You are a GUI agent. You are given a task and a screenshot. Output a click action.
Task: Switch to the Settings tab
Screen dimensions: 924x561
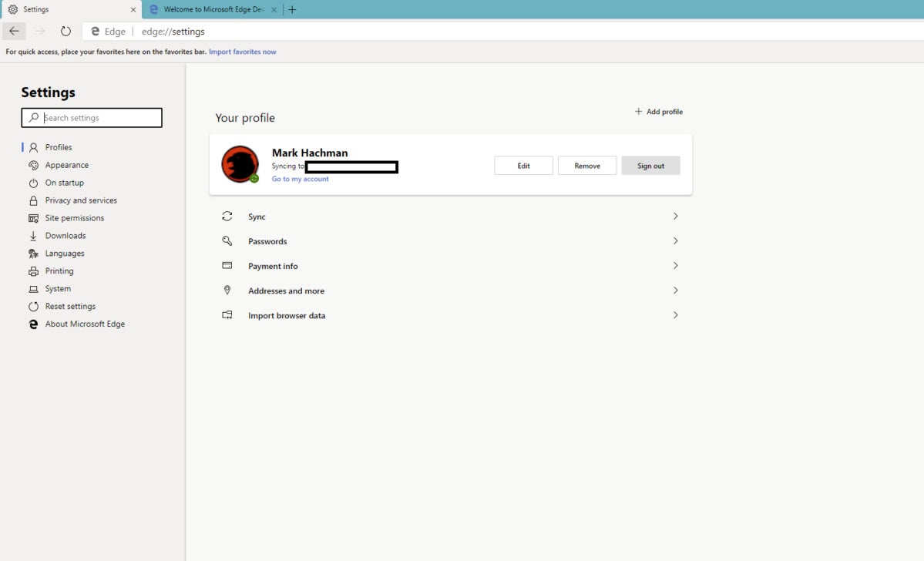(72, 9)
